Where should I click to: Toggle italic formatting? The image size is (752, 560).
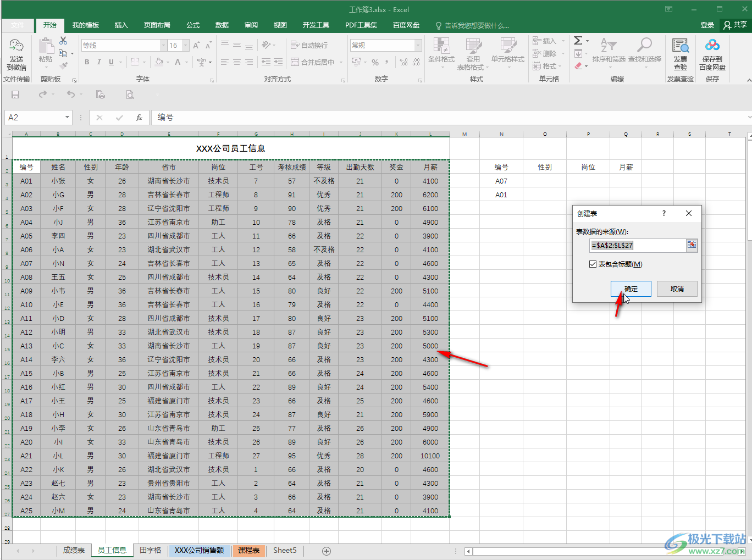pos(99,62)
